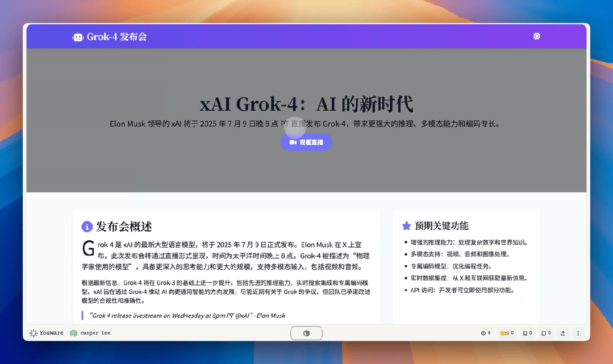
Task: Click the paragraph starting 根据最新信息
Action: tap(226, 292)
